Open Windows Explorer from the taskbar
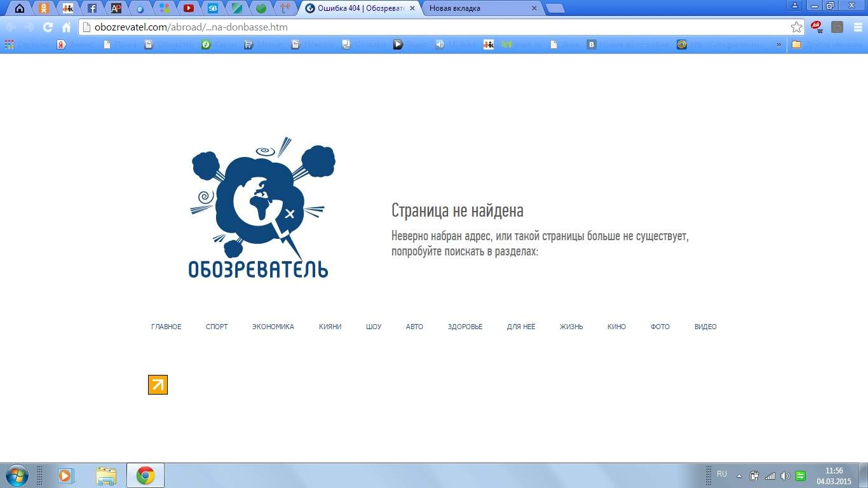This screenshot has height=488, width=868. click(x=106, y=475)
